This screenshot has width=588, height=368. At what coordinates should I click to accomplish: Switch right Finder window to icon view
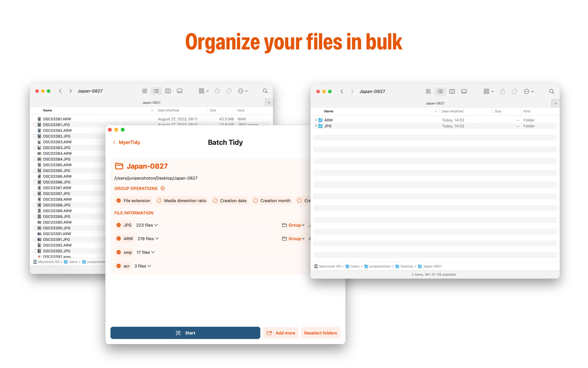click(428, 92)
